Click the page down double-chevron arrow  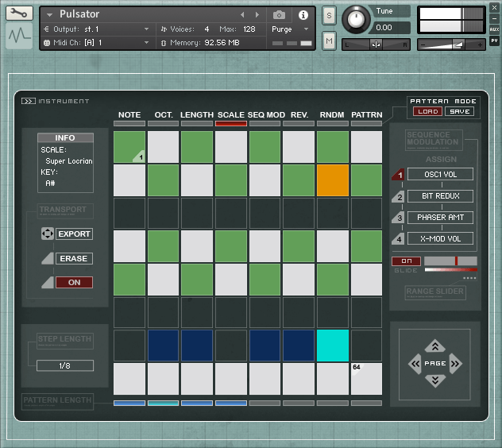coord(434,381)
